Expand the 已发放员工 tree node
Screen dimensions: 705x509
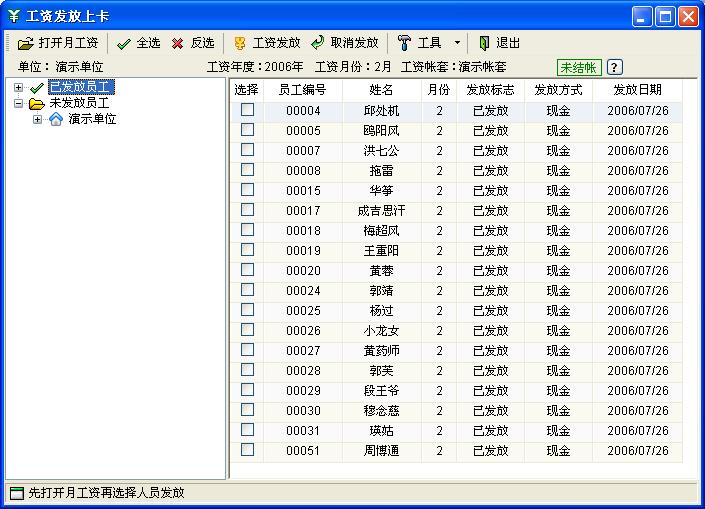coord(18,88)
